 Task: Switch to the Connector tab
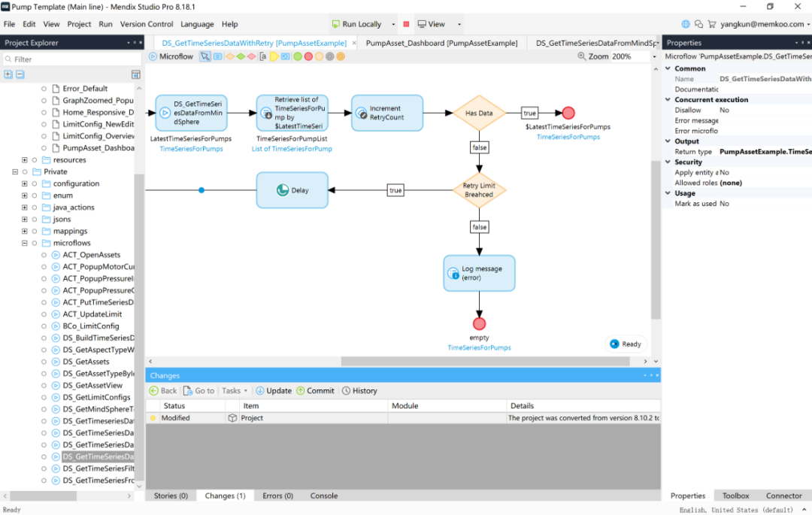[784, 496]
